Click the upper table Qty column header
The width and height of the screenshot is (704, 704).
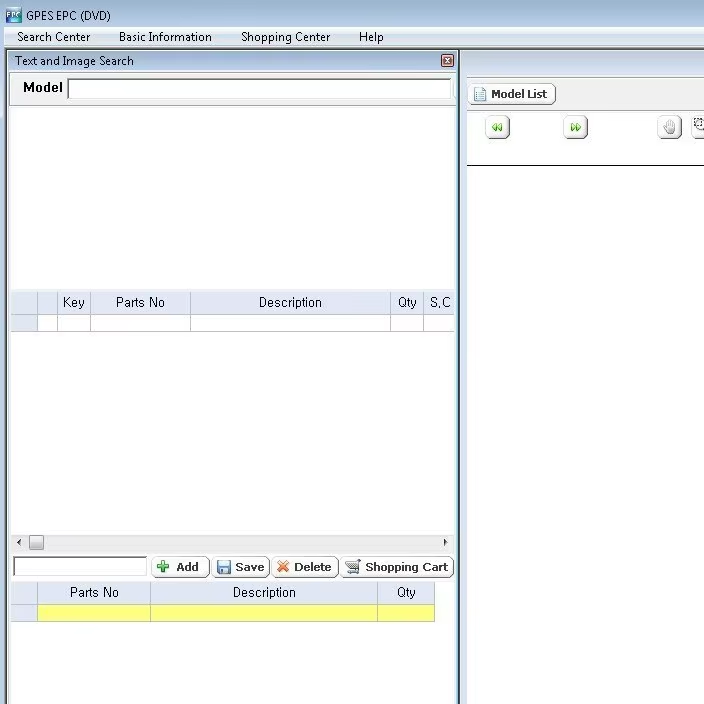[x=407, y=303]
